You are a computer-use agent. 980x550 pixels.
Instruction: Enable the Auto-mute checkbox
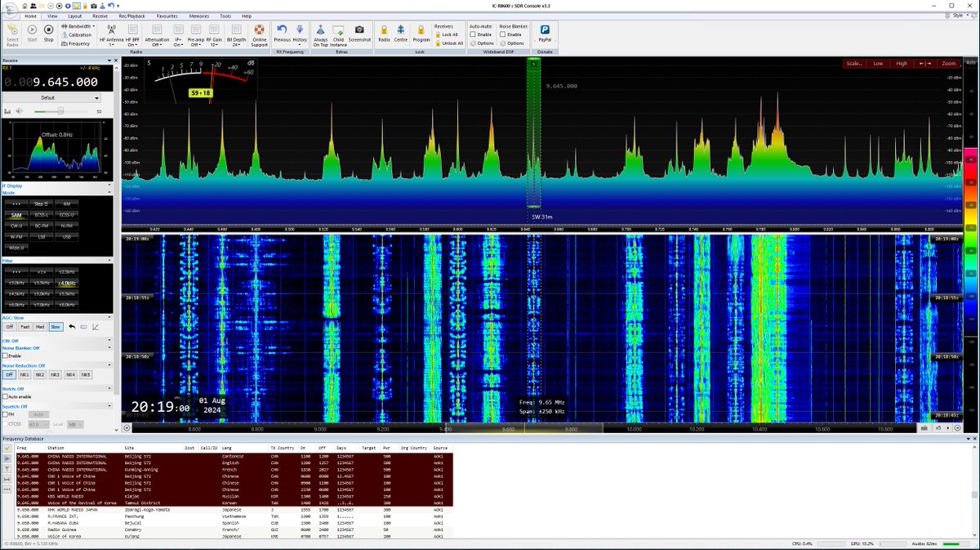click(x=474, y=34)
